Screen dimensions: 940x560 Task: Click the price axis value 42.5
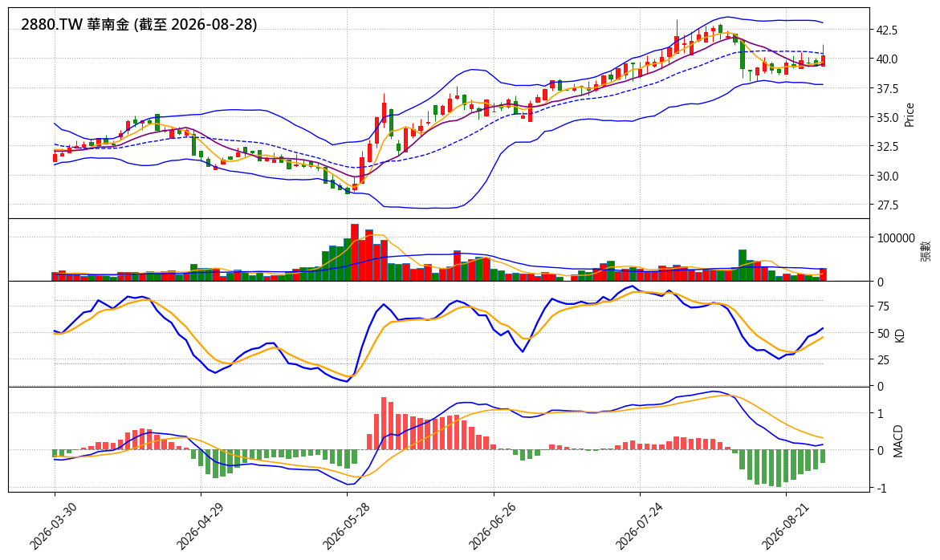(887, 30)
